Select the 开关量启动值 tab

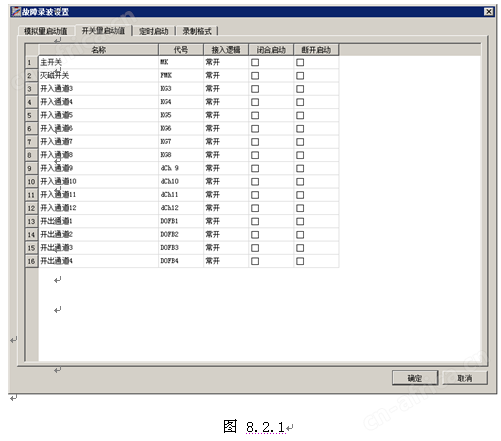click(103, 31)
